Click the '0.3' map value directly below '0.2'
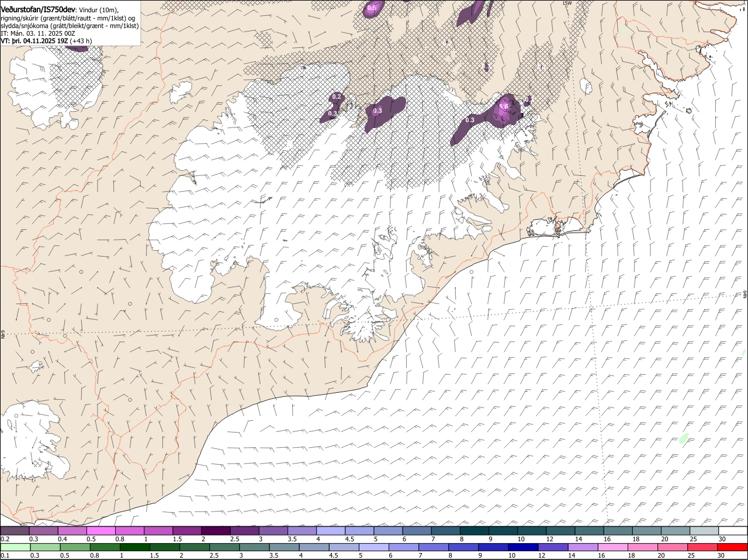748x560 pixels. (x=333, y=113)
